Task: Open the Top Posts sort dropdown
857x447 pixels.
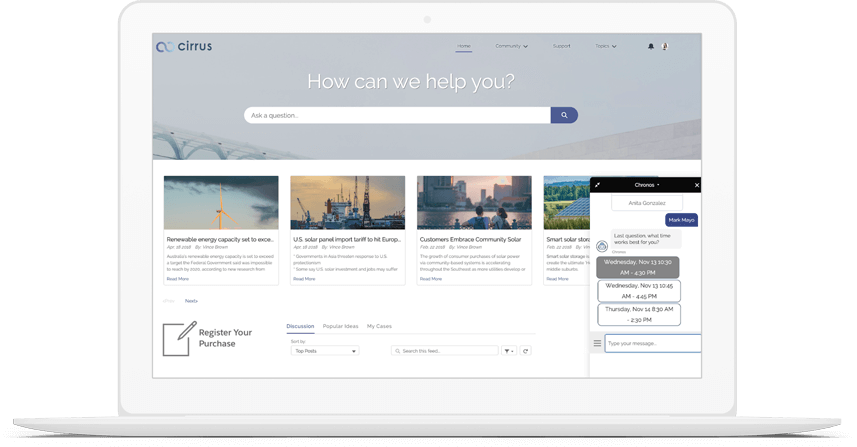Action: point(325,351)
